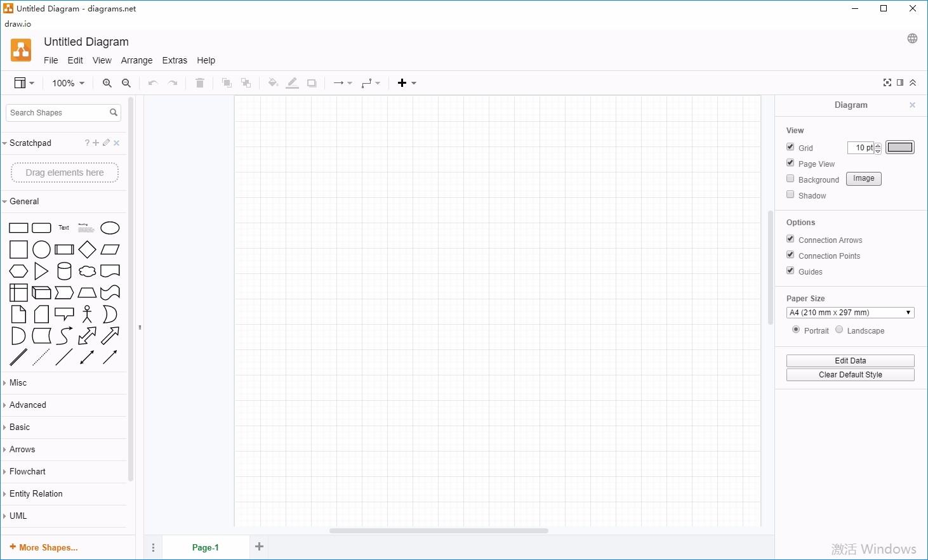The height and width of the screenshot is (560, 928).
Task: Select the Hexagon shape
Action: [18, 271]
